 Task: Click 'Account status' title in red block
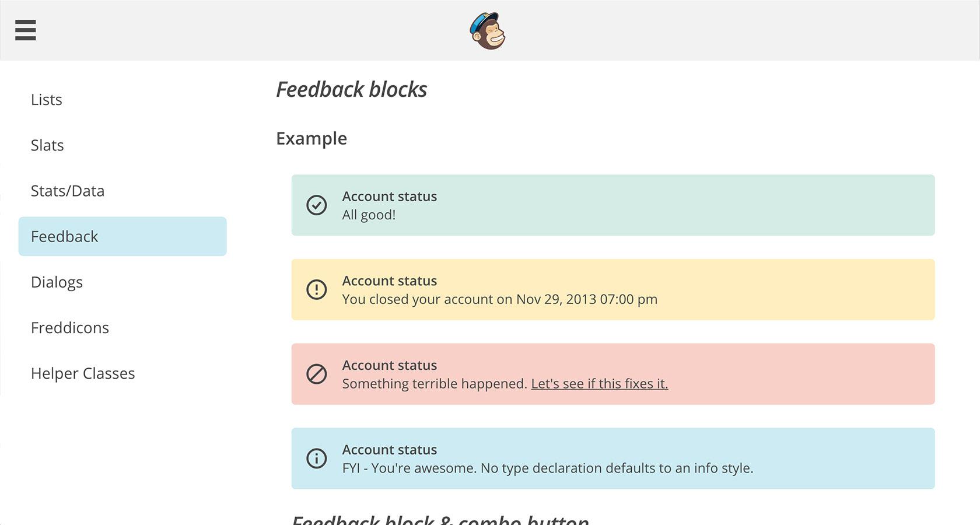click(390, 366)
